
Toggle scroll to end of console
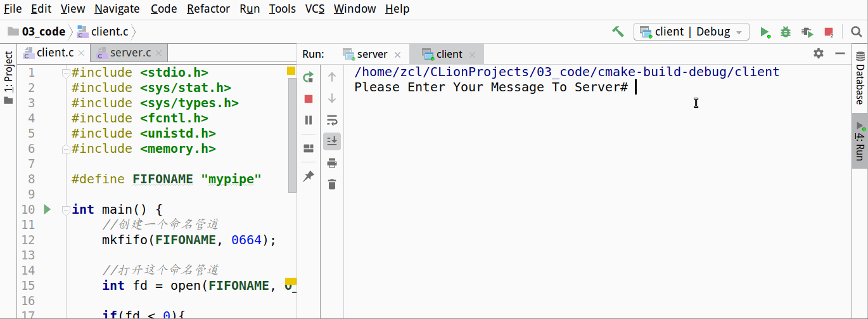click(x=332, y=141)
